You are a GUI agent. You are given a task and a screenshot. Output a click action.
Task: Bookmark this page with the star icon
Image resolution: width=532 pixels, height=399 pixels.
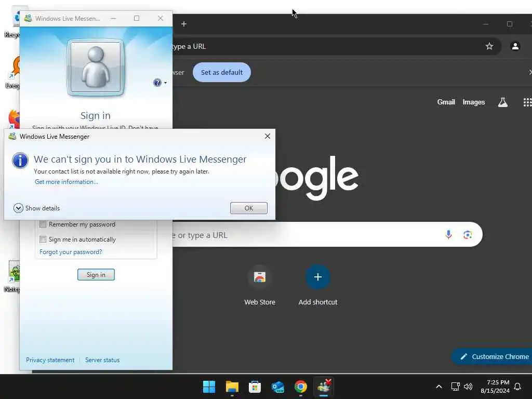point(489,46)
